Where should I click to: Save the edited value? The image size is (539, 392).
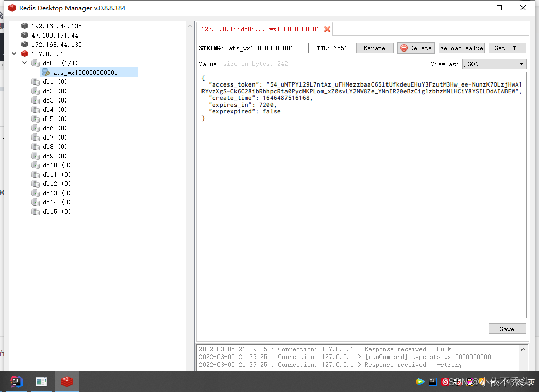(x=507, y=329)
